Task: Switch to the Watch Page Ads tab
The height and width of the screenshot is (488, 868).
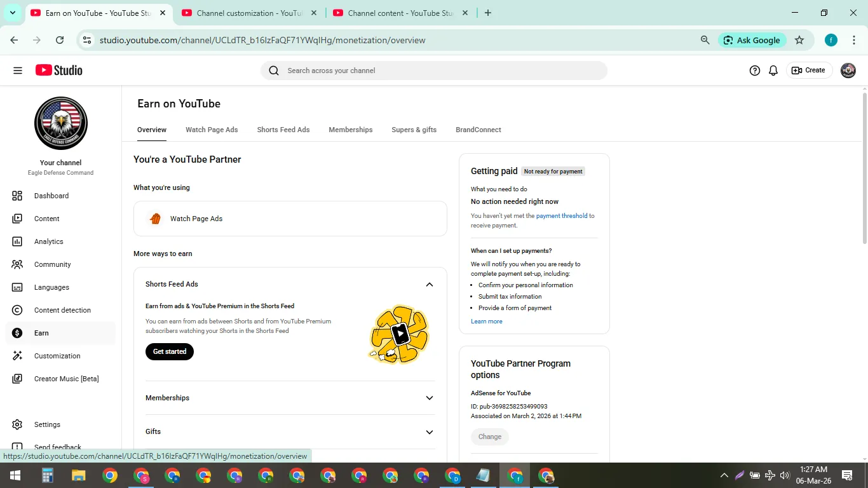Action: click(x=212, y=130)
